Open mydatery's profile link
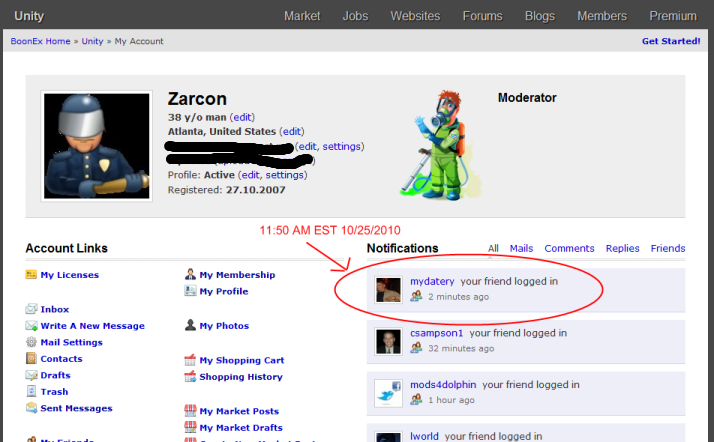This screenshot has height=442, width=714. point(432,281)
